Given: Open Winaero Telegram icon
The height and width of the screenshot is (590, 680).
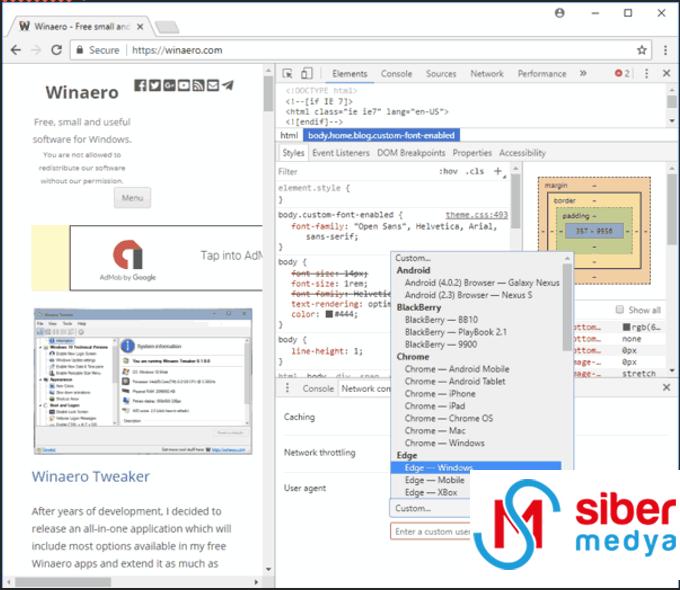Looking at the screenshot, I should tap(228, 85).
